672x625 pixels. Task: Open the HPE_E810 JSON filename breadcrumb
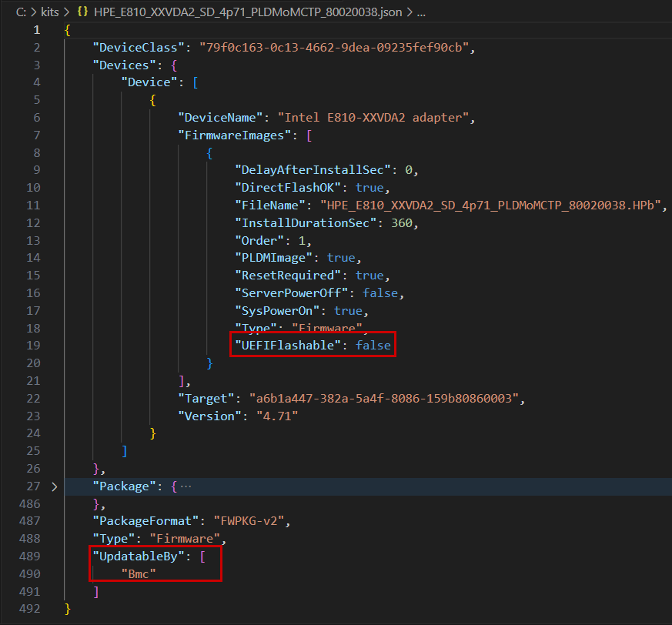(247, 13)
